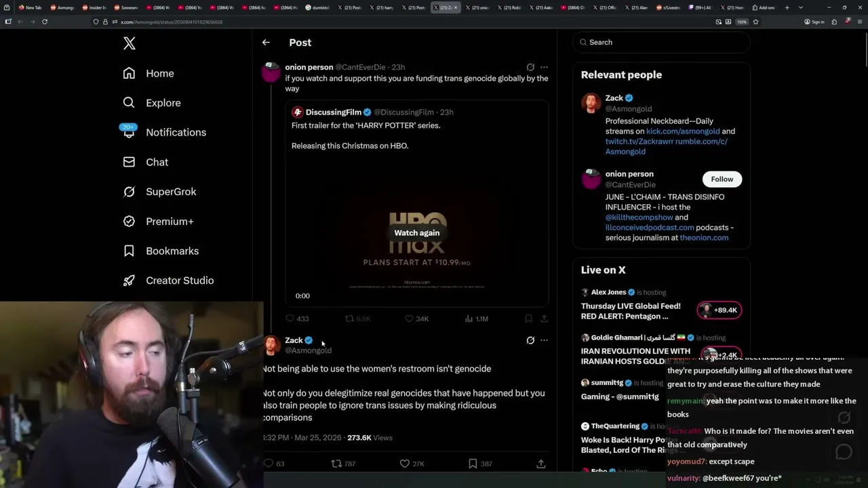Click Sign in on the browser toolbar

tap(814, 22)
